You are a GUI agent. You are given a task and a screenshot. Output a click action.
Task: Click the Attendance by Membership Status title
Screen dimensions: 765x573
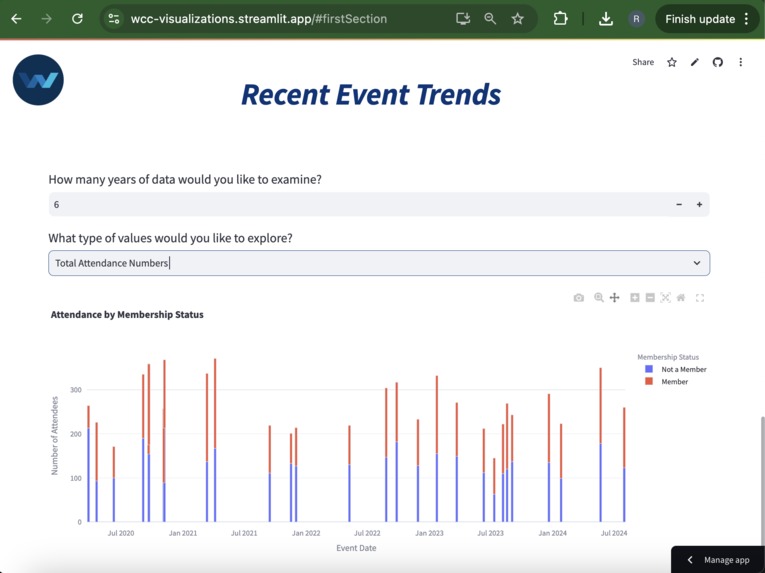[x=127, y=315]
